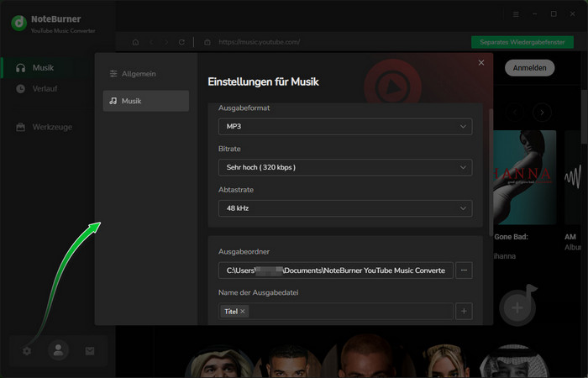Remove the Titel tag with its X
Screen dimensions: 588x378
tap(243, 312)
